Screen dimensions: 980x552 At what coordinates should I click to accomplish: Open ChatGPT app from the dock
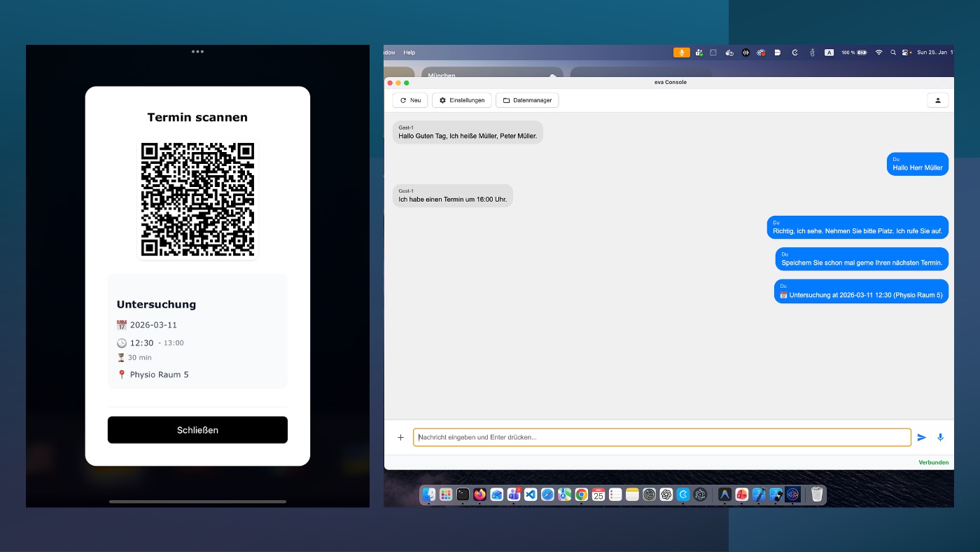click(666, 495)
